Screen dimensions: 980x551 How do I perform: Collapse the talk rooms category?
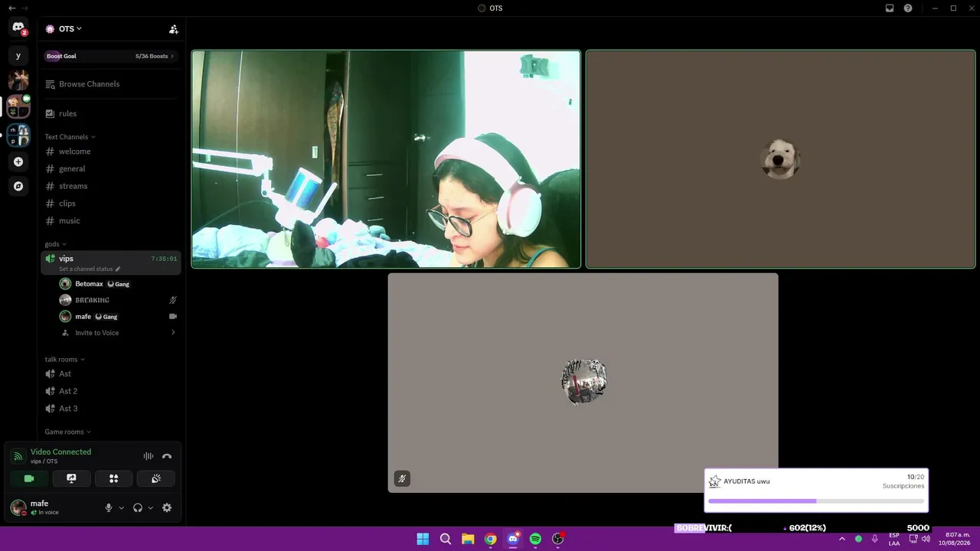pos(64,360)
